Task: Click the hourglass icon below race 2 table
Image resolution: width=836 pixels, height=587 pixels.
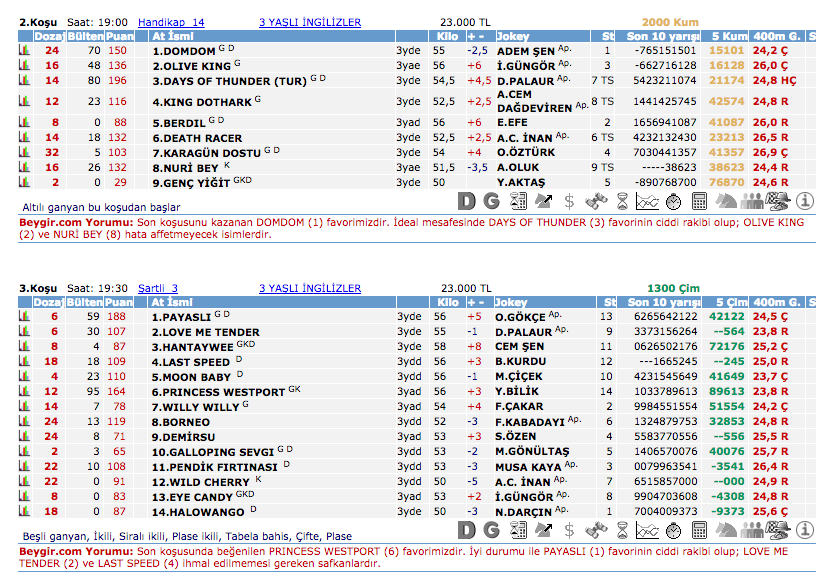Action: 621,200
